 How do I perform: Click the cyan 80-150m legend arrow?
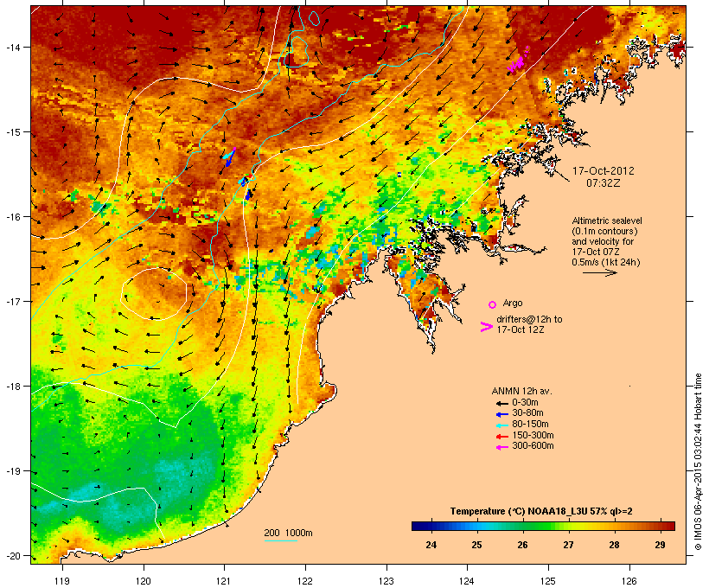[501, 425]
